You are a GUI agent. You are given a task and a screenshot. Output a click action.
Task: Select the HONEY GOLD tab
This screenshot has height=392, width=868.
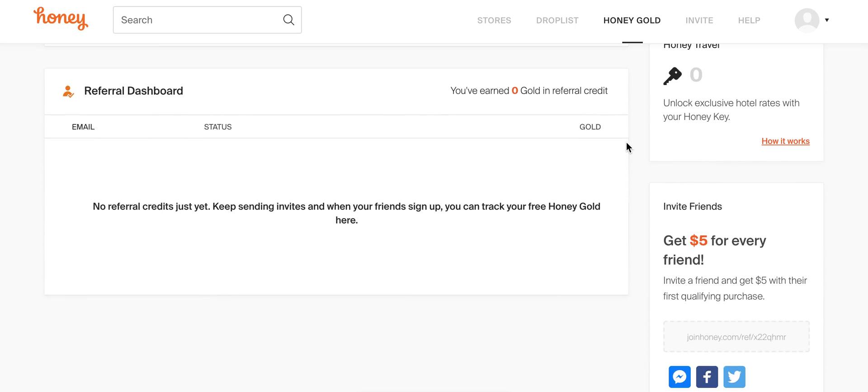[632, 20]
